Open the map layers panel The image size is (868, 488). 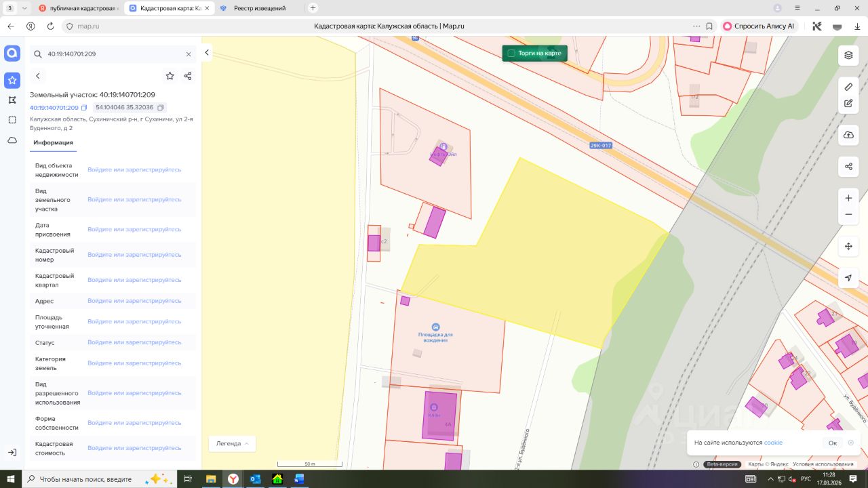coord(848,56)
